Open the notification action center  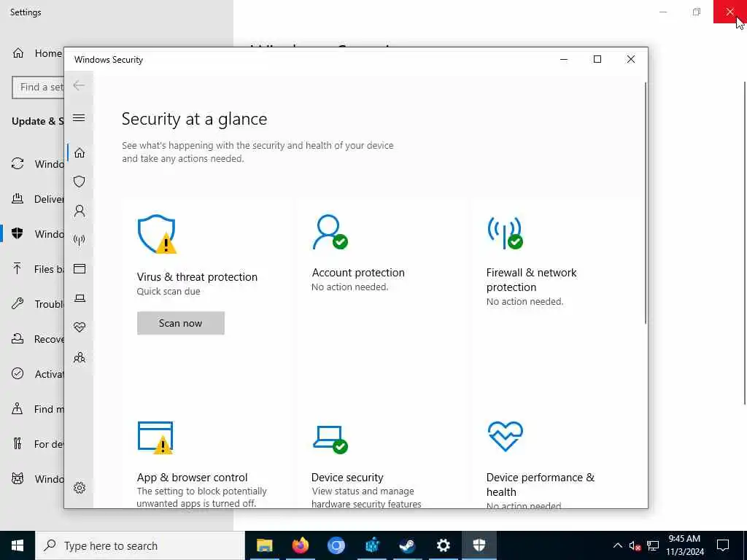[723, 545]
